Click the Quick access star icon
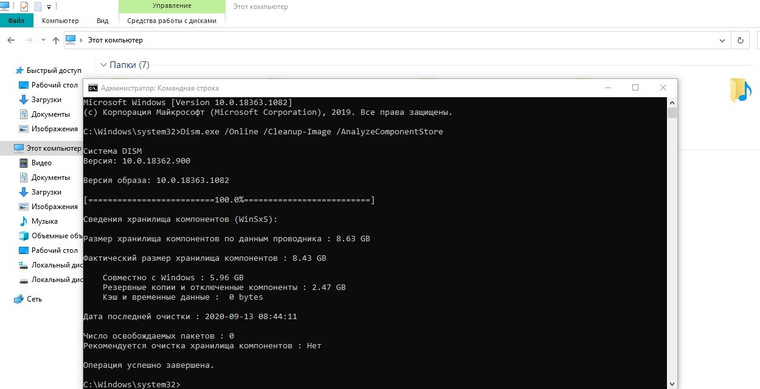 coord(20,71)
